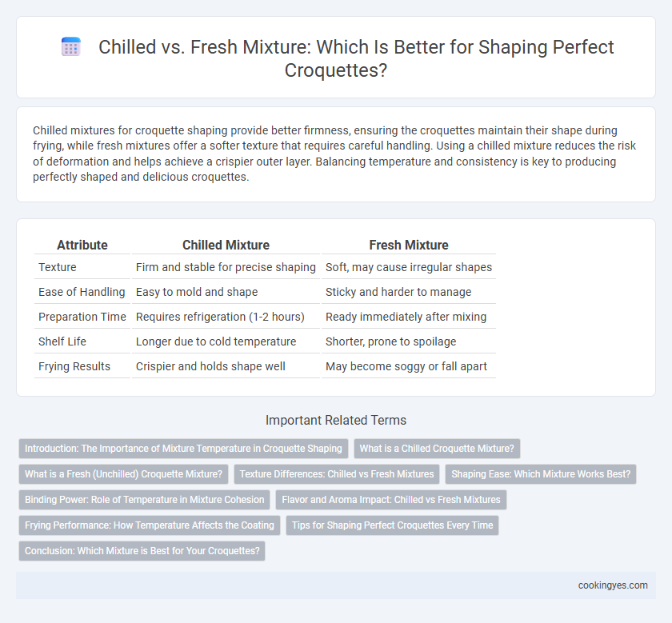672x623 pixels.
Task: Open the Flavor and Aroma Impact tag
Action: coord(391,500)
